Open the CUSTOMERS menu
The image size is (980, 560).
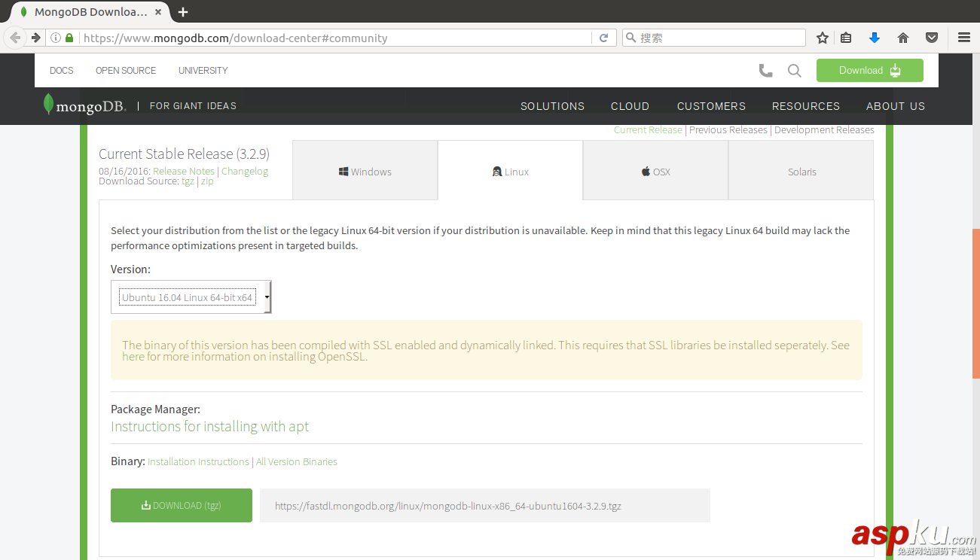point(711,106)
